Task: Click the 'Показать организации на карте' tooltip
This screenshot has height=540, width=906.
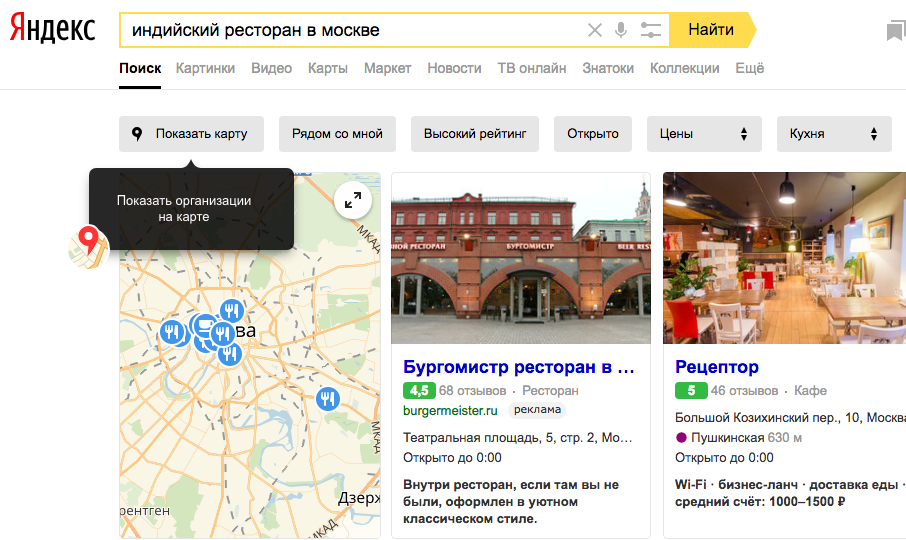Action: point(191,209)
